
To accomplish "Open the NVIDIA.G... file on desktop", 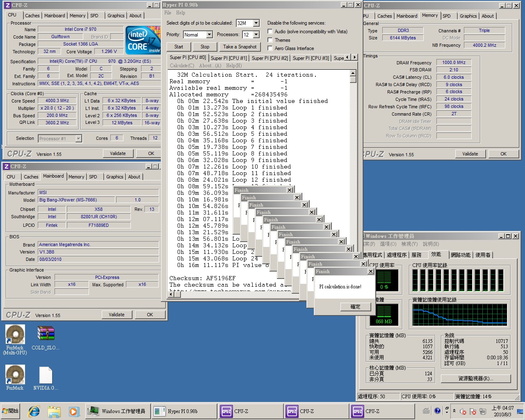I will 46,378.
